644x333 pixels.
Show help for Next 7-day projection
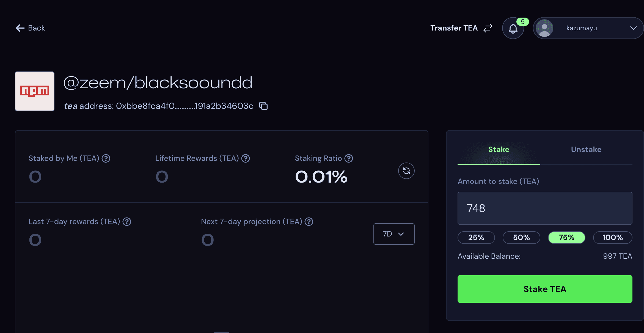pos(309,222)
